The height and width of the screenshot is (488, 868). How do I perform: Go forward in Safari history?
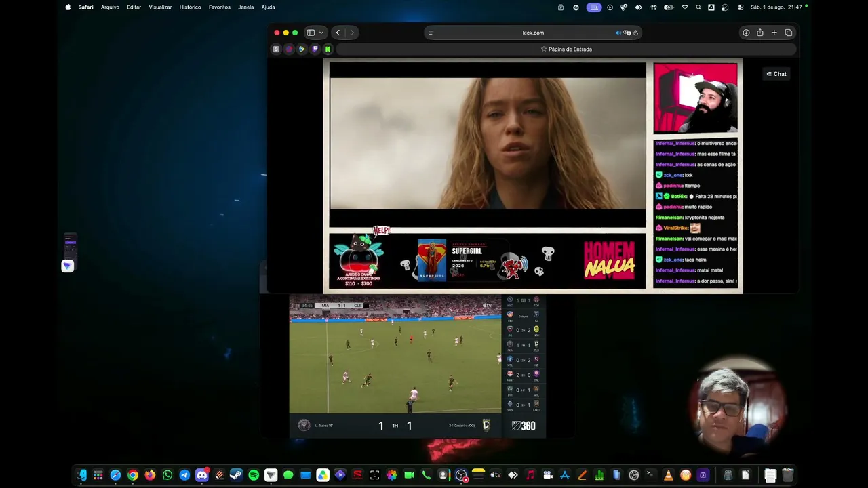pyautogui.click(x=351, y=33)
